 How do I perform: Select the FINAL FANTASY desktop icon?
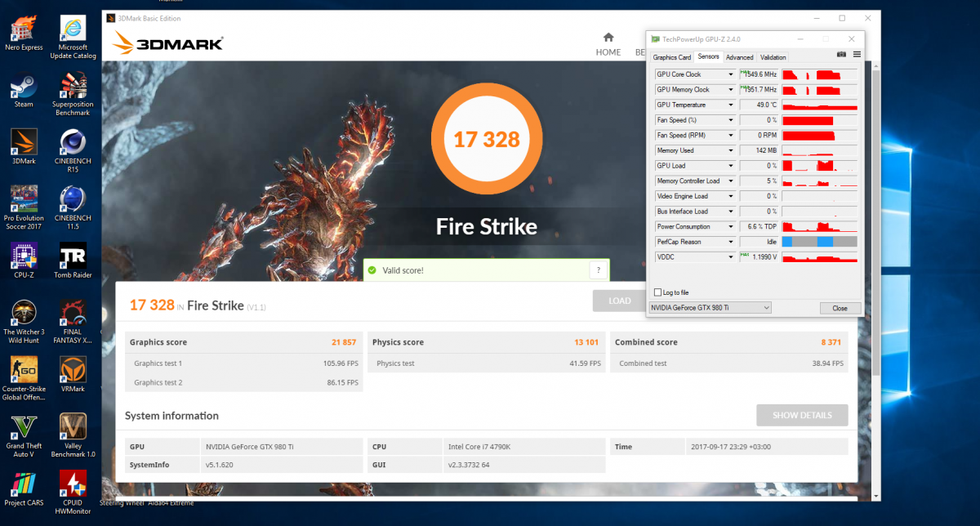(x=73, y=320)
